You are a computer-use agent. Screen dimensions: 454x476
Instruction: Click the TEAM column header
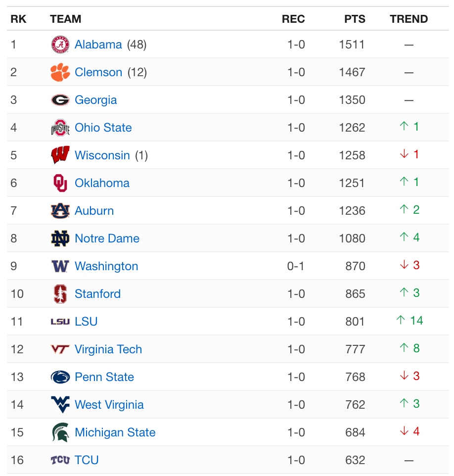pyautogui.click(x=65, y=19)
